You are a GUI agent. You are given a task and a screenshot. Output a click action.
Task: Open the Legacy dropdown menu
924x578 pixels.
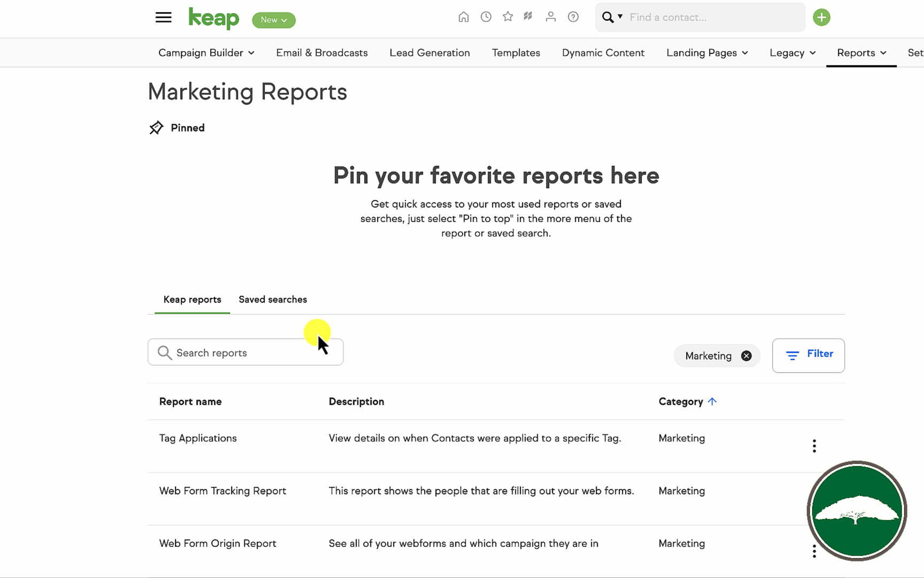coord(792,53)
